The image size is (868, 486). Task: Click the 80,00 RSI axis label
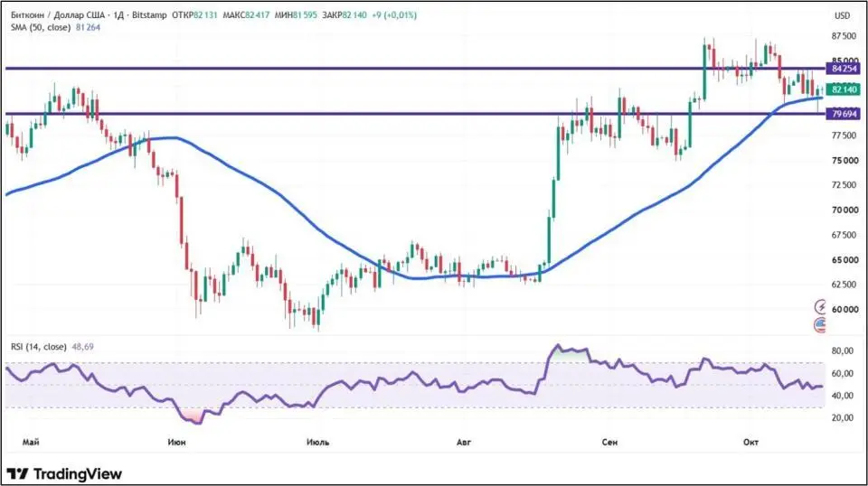click(844, 351)
